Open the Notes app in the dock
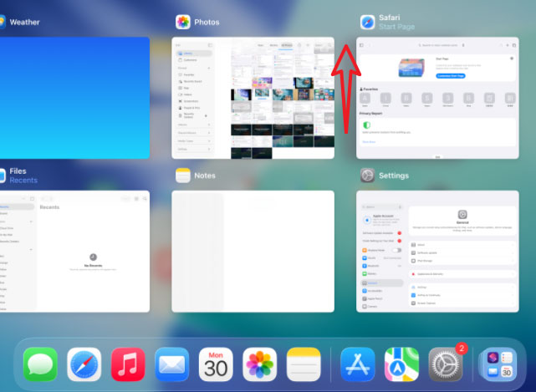 coord(304,364)
